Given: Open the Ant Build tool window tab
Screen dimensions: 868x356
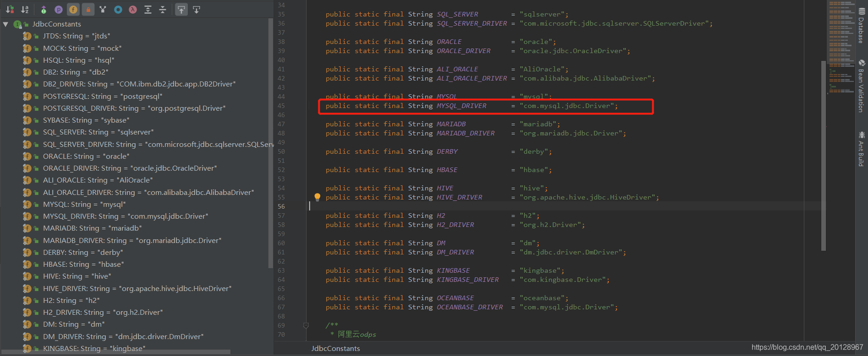Looking at the screenshot, I should pyautogui.click(x=862, y=149).
